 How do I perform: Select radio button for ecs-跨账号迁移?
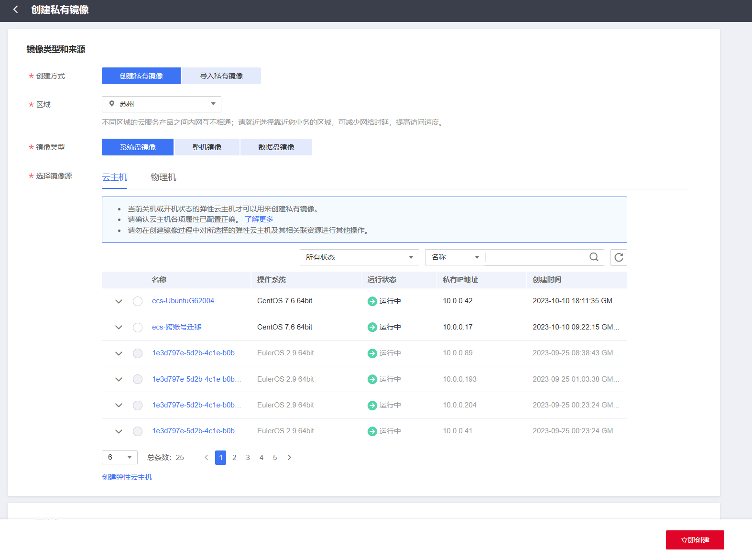[x=138, y=327]
